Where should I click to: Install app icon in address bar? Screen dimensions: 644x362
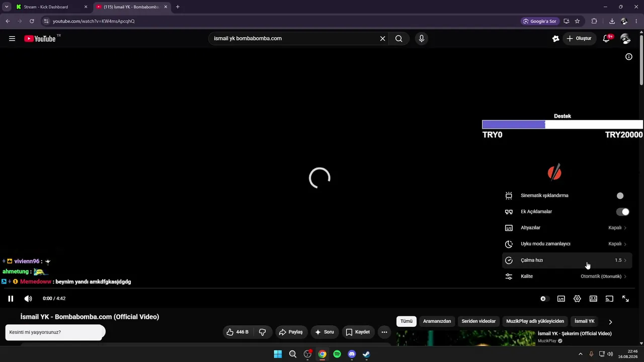[567, 21]
